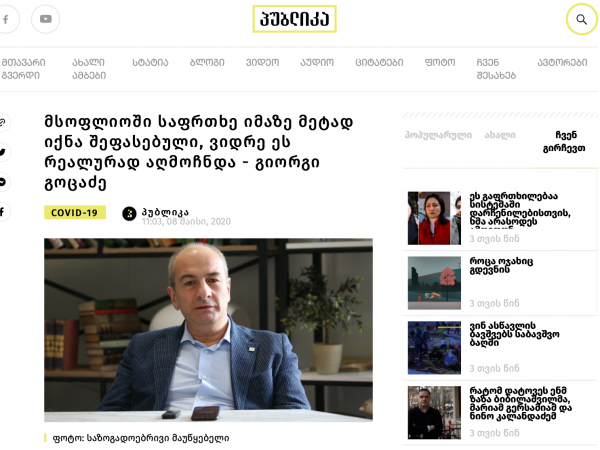Image resolution: width=600 pixels, height=450 pixels.
Task: Go to ავტორები in navigation
Action: tap(562, 62)
